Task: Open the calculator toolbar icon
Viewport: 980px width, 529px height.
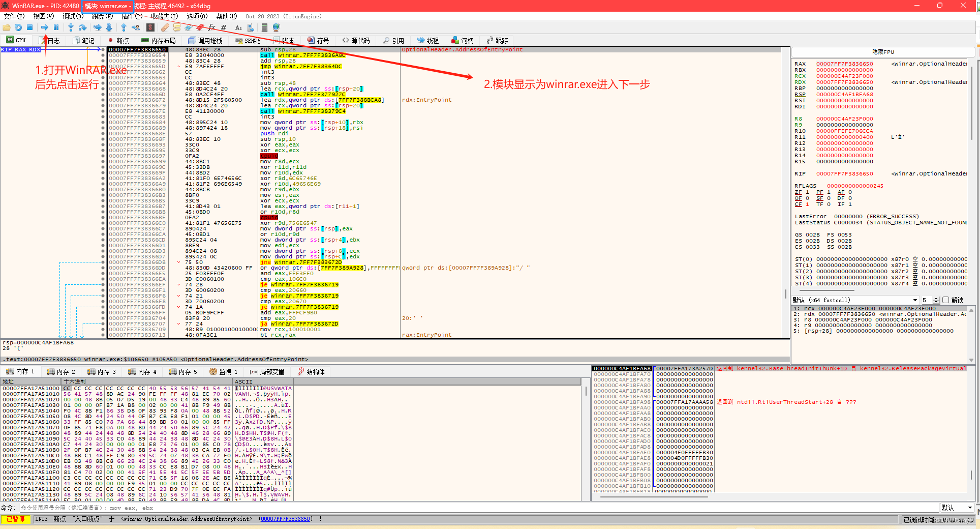Action: (x=264, y=27)
